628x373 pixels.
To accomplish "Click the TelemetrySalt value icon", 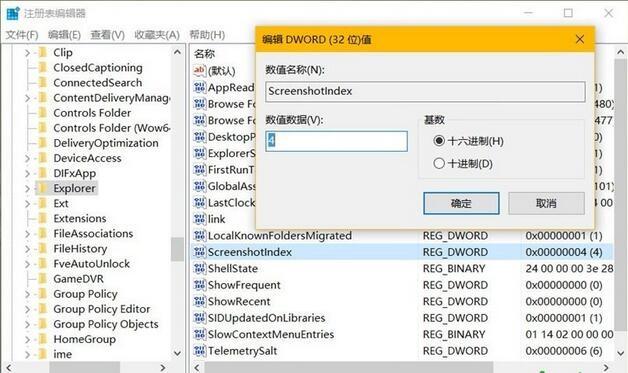I will (199, 351).
